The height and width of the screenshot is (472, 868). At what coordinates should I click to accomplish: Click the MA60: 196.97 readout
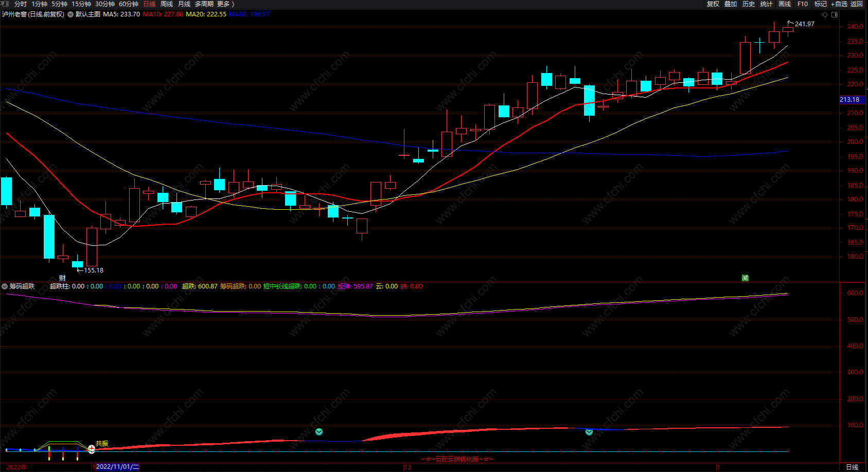coord(249,14)
